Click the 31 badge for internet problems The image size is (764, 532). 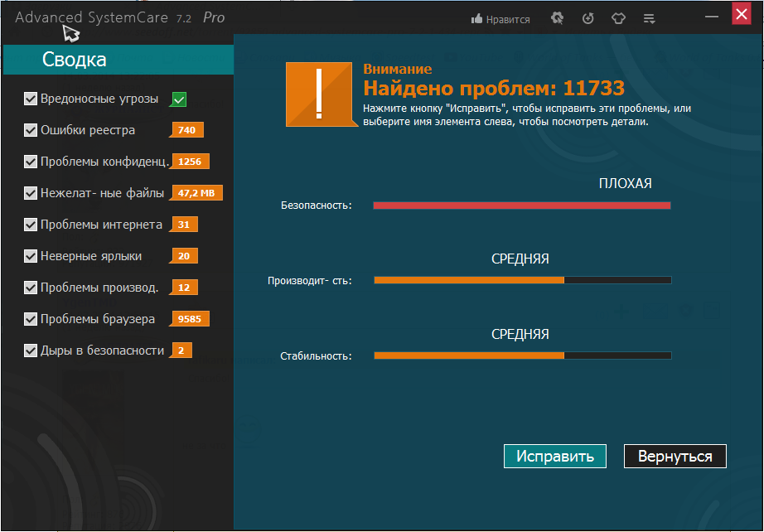click(184, 225)
